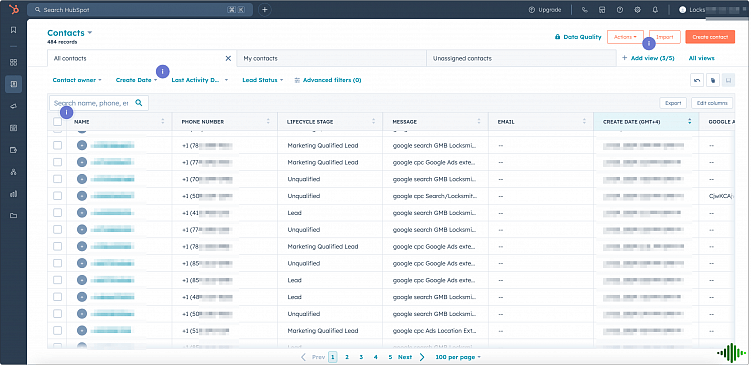Open the Lead Status filter dropdown

pyautogui.click(x=263, y=80)
